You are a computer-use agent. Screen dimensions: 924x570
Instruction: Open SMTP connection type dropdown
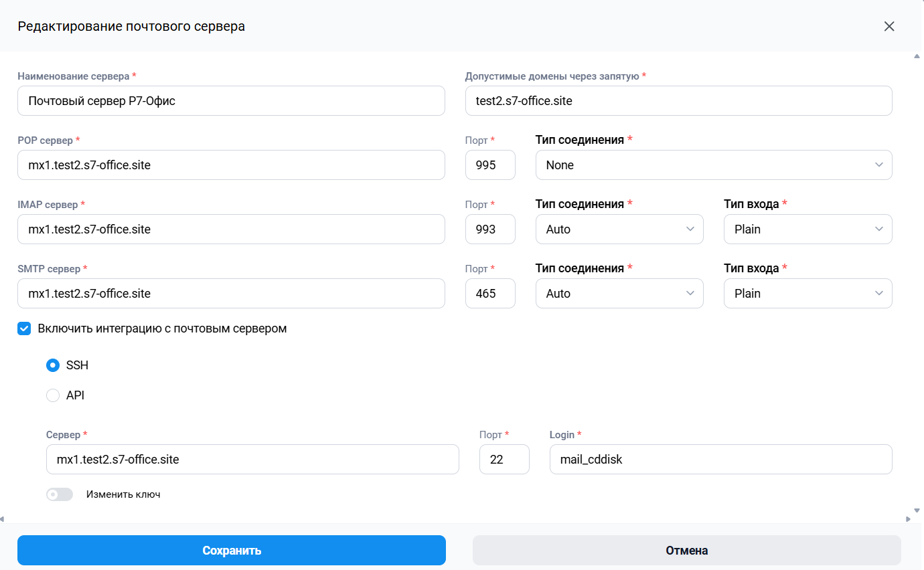(619, 294)
